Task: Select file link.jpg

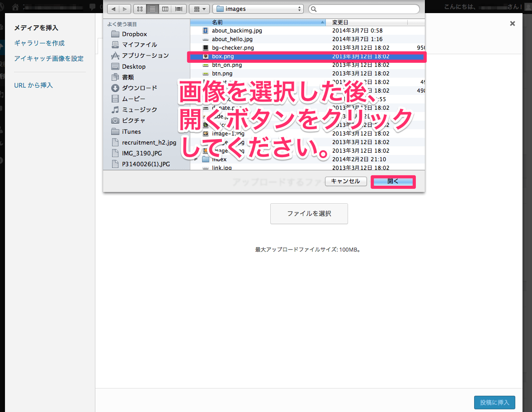Action: [x=307, y=167]
